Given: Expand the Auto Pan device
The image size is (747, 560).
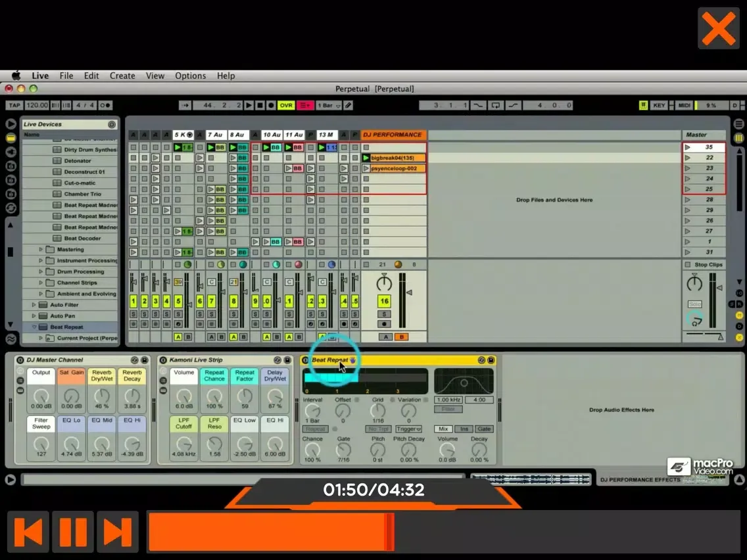Looking at the screenshot, I should point(34,315).
